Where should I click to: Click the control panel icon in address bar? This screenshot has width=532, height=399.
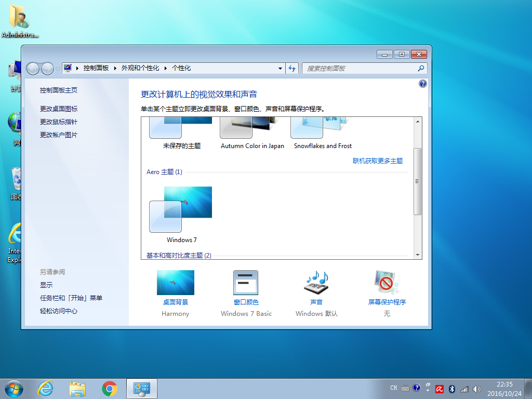pos(68,68)
